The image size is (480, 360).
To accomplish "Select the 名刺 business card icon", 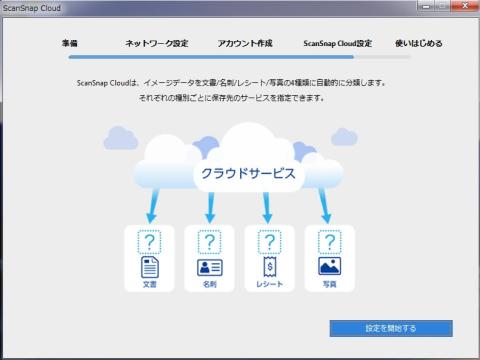I will click(x=210, y=267).
